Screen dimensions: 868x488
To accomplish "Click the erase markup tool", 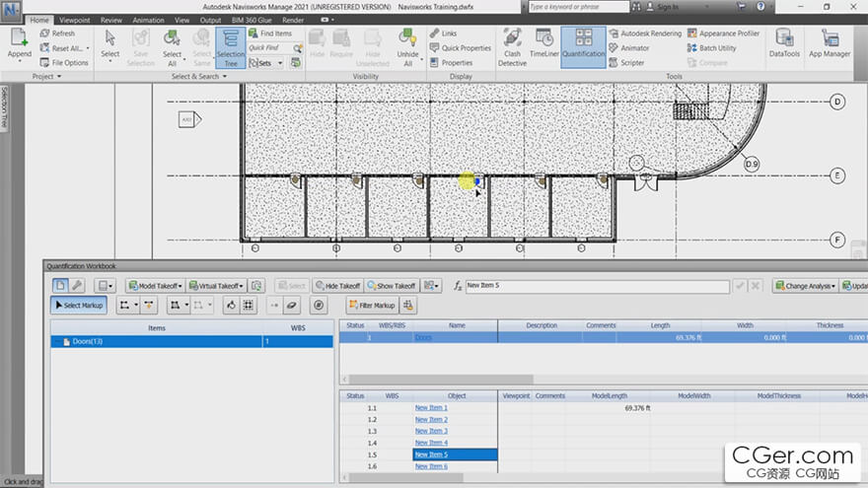I will click(292, 305).
